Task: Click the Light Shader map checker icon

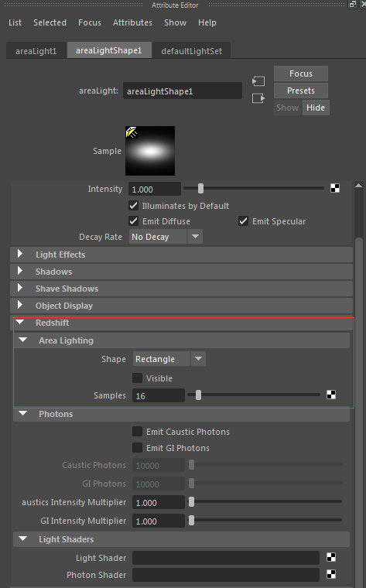Action: pos(331,557)
